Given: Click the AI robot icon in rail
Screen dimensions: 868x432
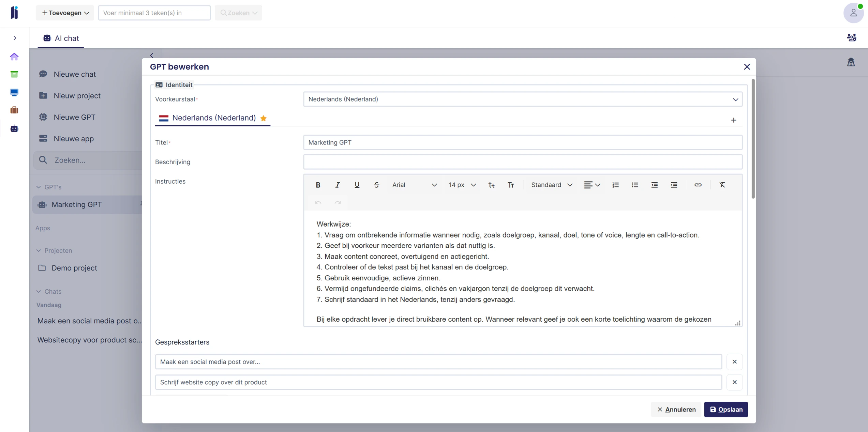Looking at the screenshot, I should click(x=14, y=129).
